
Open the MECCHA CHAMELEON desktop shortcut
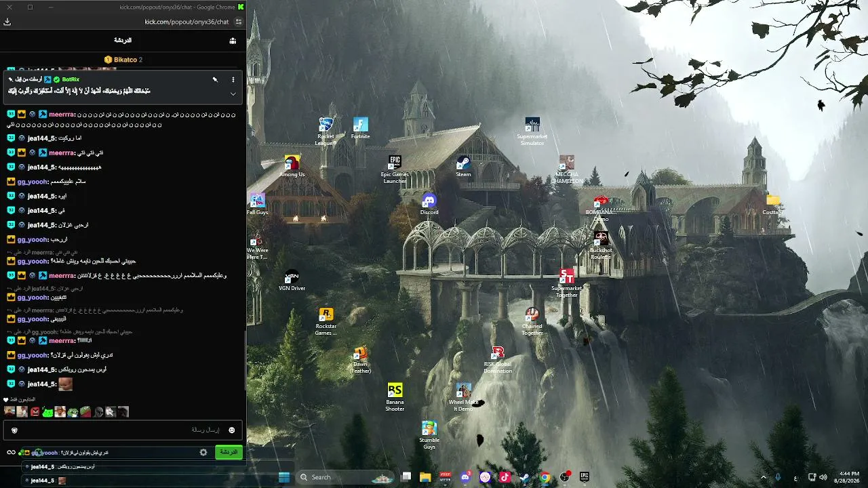coord(567,169)
